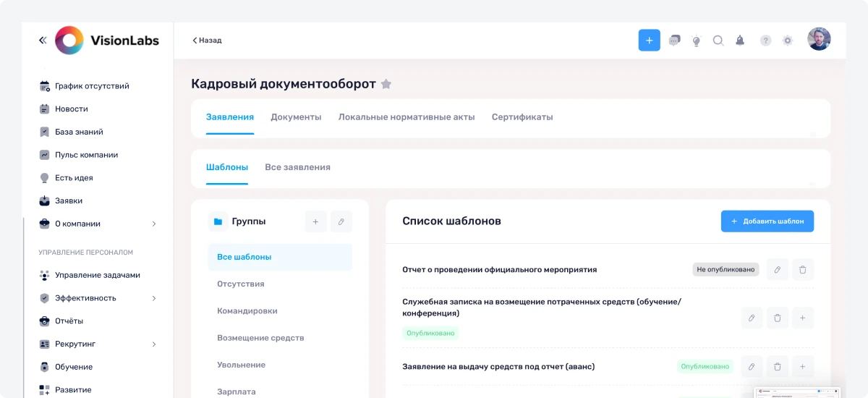Delete Отчет о проведении официального мероприятия template
Image resolution: width=868 pixels, height=398 pixels.
tap(803, 269)
